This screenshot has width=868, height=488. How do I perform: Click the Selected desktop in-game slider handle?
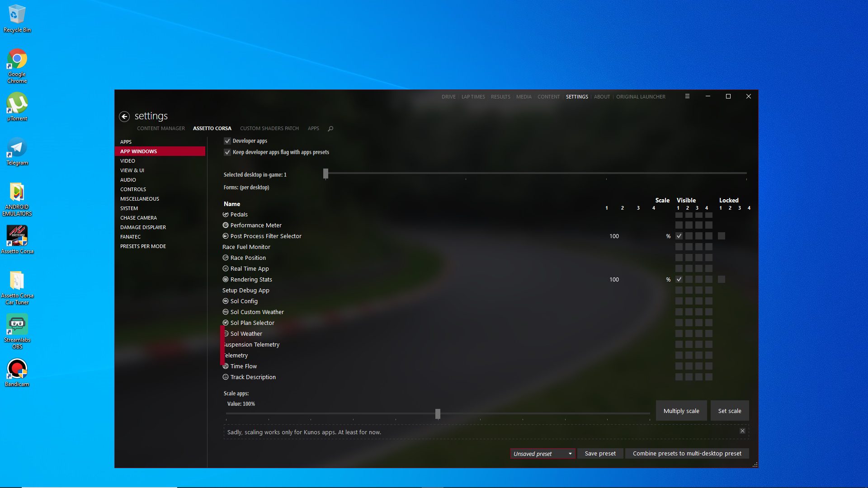pos(325,174)
